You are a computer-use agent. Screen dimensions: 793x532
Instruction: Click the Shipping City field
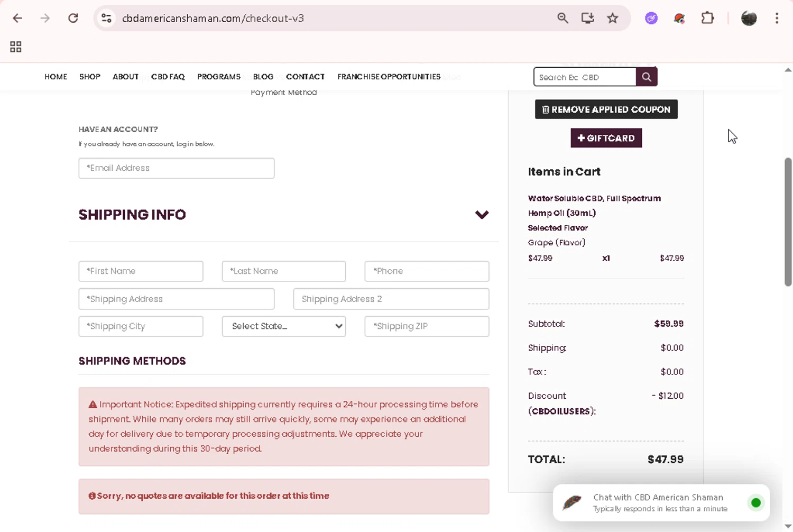(x=141, y=326)
